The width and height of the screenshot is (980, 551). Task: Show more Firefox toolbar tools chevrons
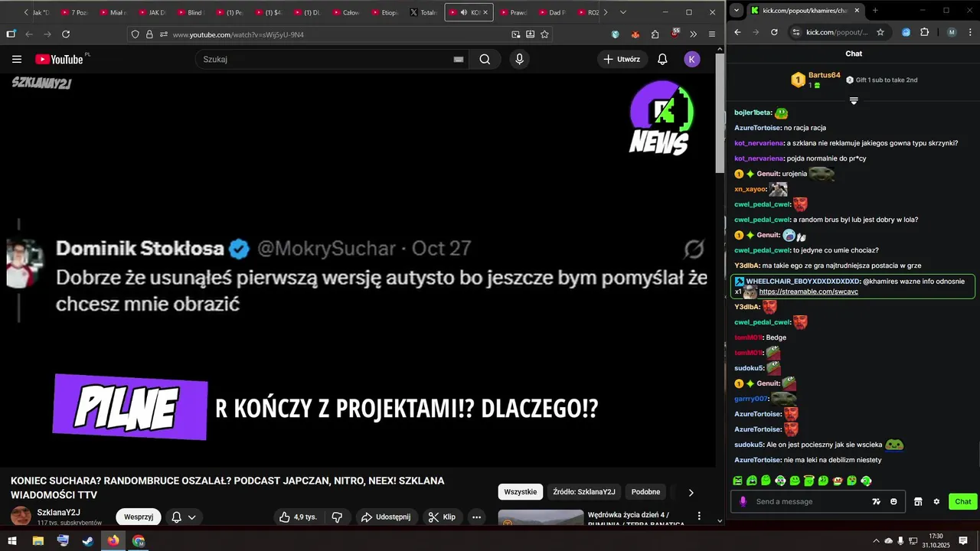click(x=694, y=34)
